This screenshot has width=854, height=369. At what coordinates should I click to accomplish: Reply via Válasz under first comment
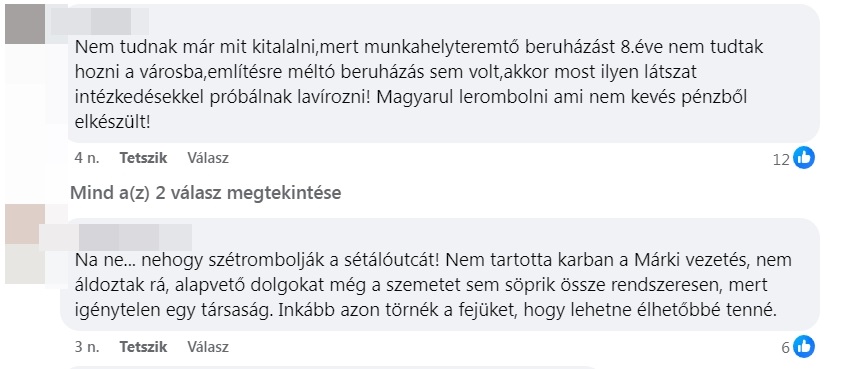coord(208,158)
